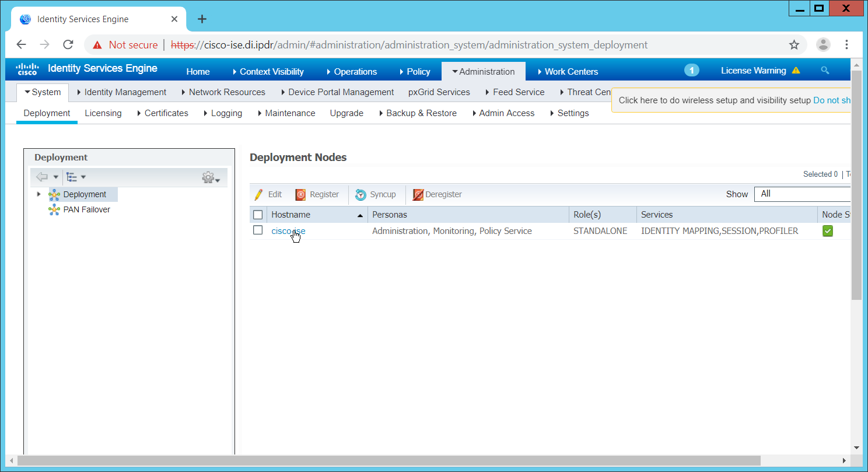Screen dimensions: 868x472
Task: Switch to the Licensing tab
Action: click(103, 113)
